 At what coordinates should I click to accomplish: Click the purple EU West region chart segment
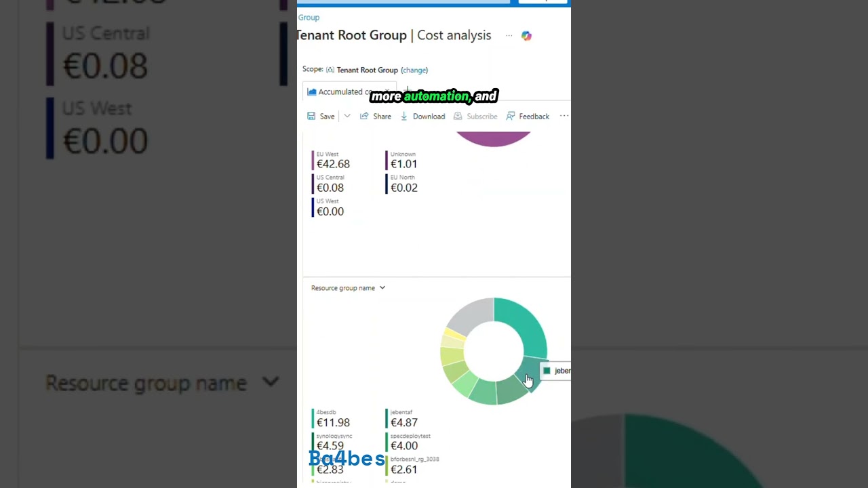(x=493, y=138)
